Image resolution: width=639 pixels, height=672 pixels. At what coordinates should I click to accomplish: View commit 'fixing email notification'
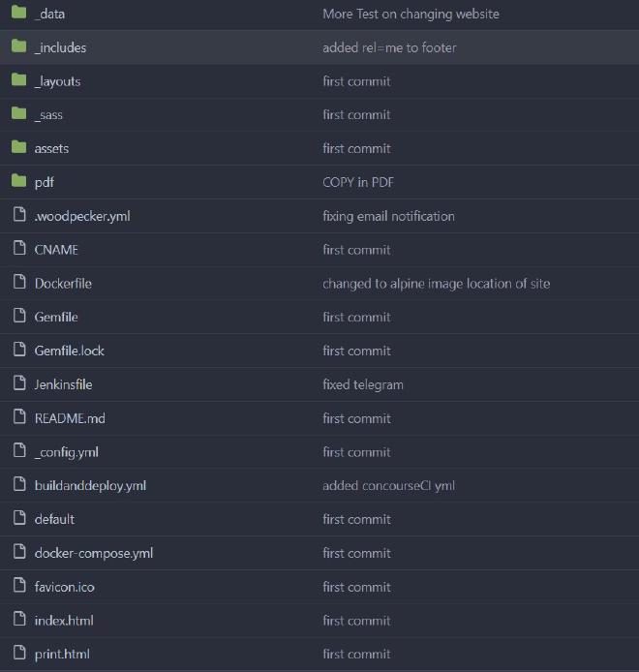(x=388, y=216)
